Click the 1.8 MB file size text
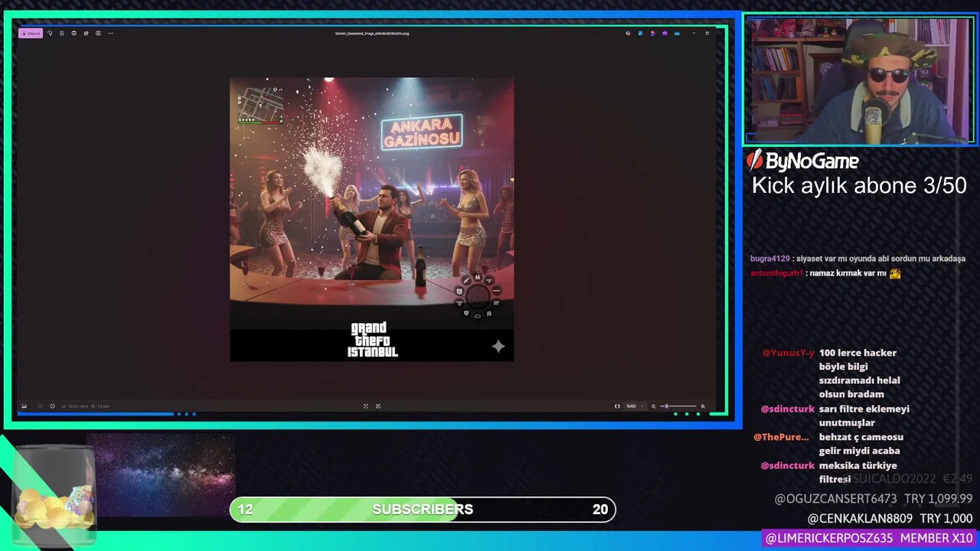980x551 pixels. [103, 406]
